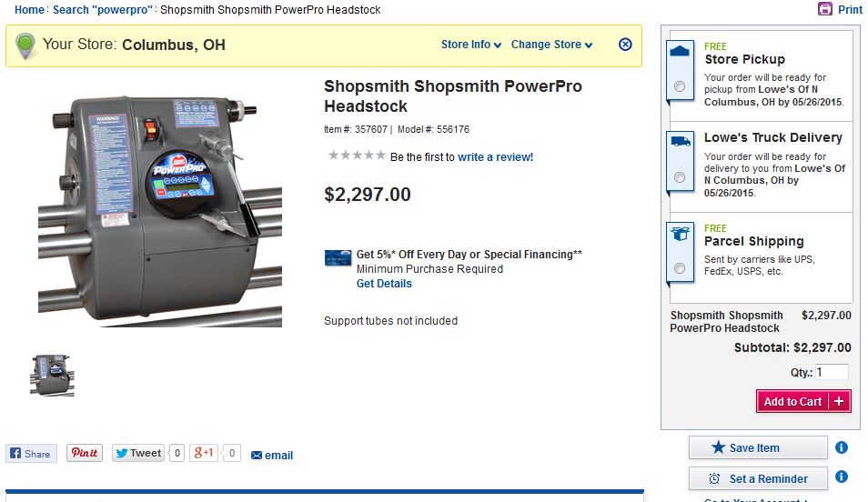The height and width of the screenshot is (502, 868).
Task: Click the green store location pin icon
Action: [25, 45]
